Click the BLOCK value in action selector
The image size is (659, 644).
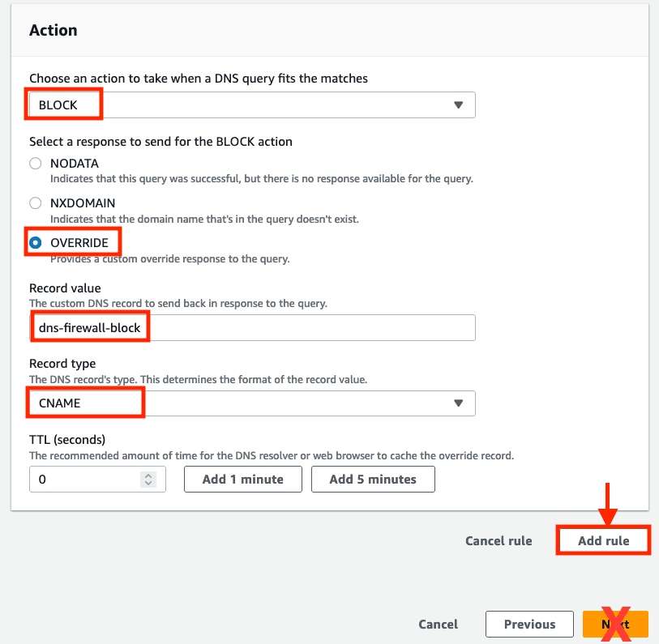click(x=58, y=105)
